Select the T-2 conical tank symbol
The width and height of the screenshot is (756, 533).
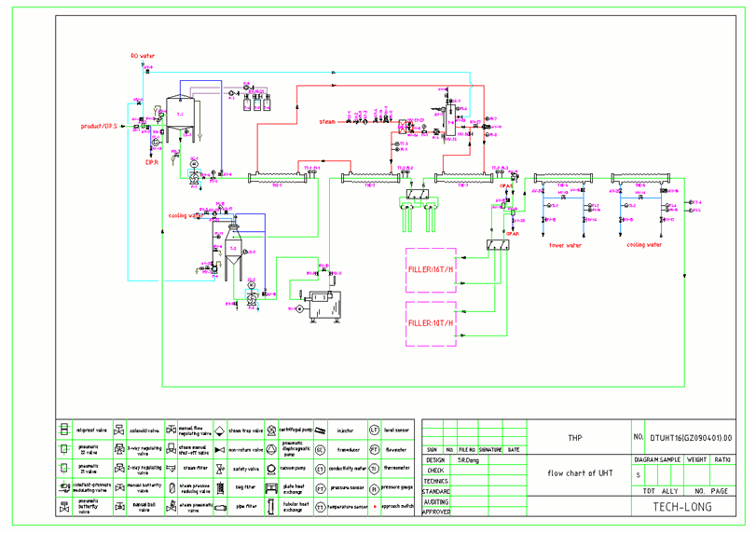coord(233,249)
